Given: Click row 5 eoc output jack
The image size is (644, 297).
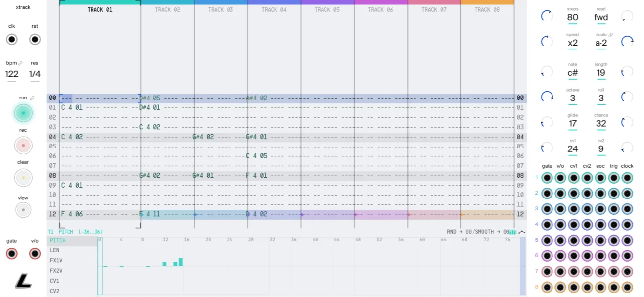Looking at the screenshot, I should pos(600,240).
